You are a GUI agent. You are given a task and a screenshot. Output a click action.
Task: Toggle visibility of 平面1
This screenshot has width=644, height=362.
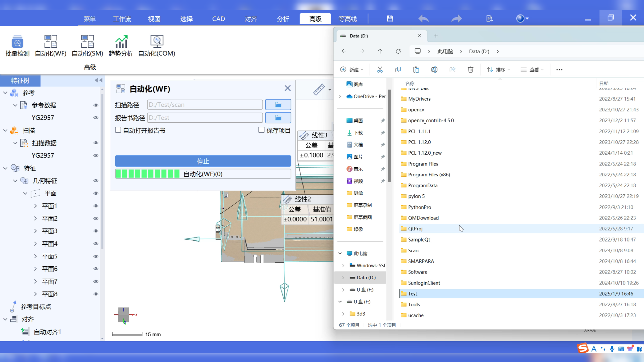tap(96, 206)
